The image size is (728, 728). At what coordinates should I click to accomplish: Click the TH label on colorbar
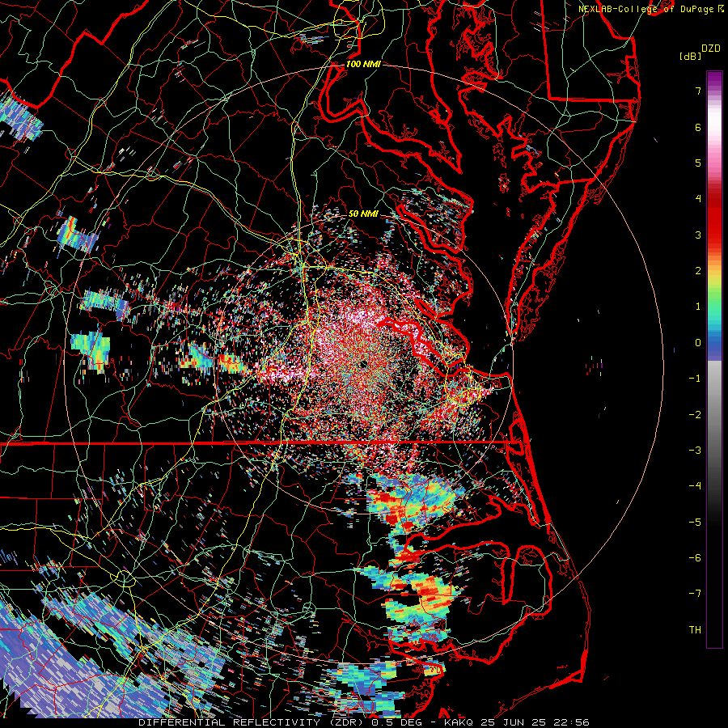pyautogui.click(x=695, y=630)
